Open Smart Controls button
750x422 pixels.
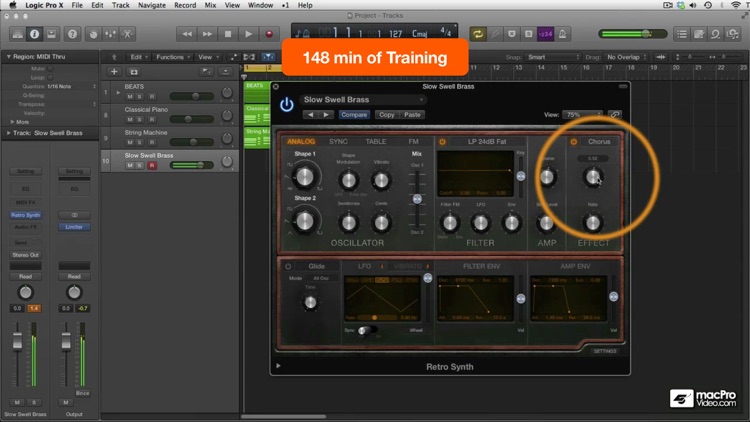point(93,34)
